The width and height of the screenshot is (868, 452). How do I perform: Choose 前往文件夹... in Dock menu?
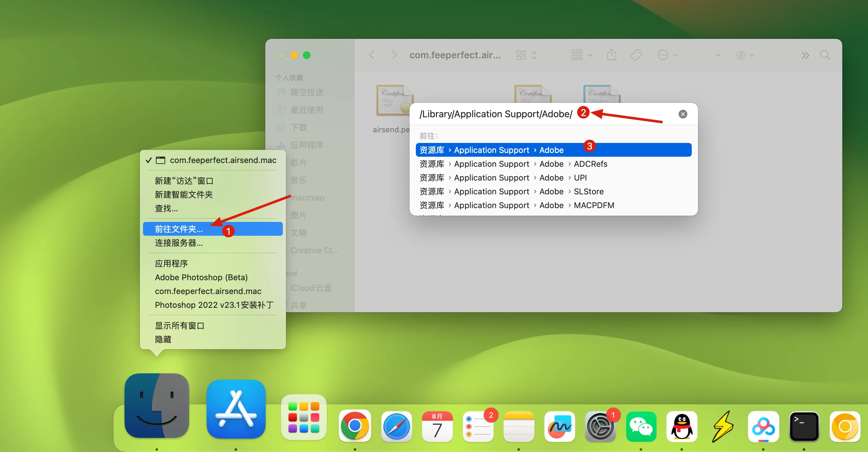click(213, 229)
